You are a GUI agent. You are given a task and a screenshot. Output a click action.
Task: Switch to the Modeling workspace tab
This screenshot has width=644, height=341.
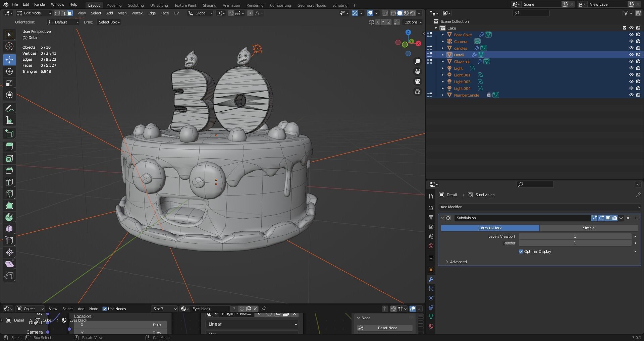(114, 5)
